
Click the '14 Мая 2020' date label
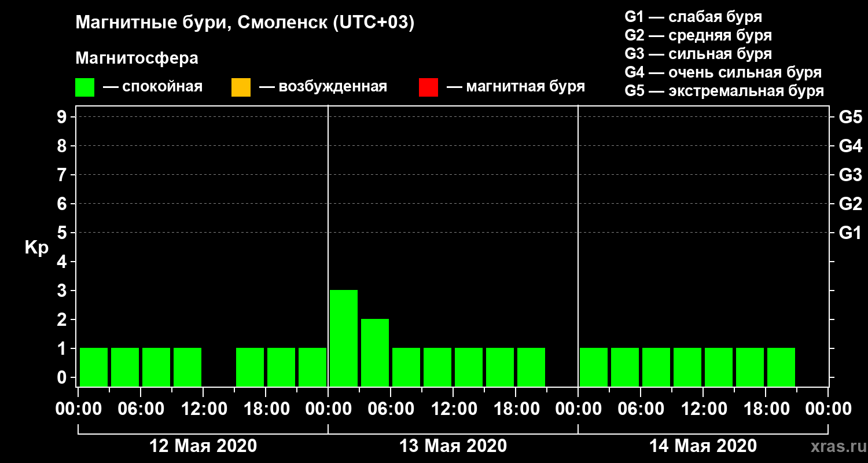pyautogui.click(x=703, y=446)
